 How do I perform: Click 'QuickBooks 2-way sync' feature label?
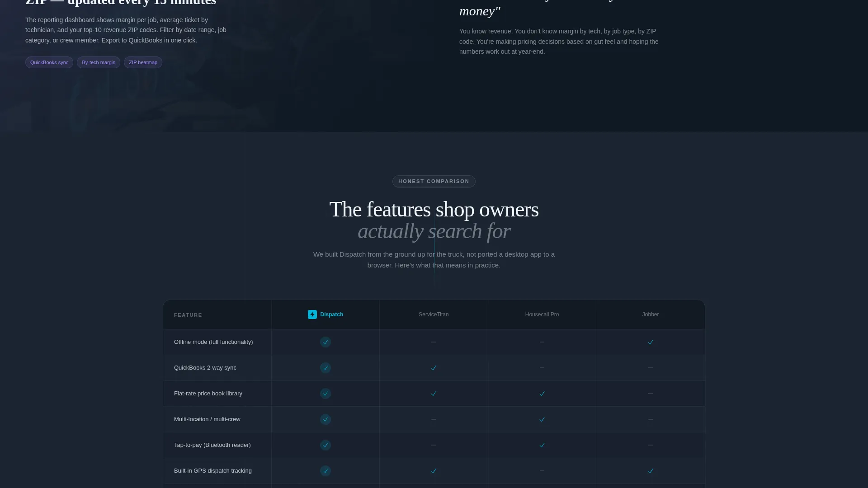[x=205, y=368]
